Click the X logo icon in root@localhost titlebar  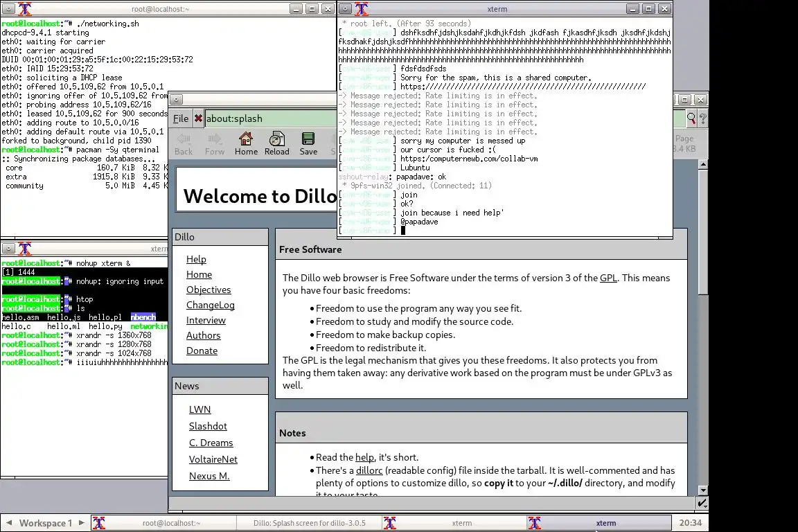pyautogui.click(x=24, y=8)
